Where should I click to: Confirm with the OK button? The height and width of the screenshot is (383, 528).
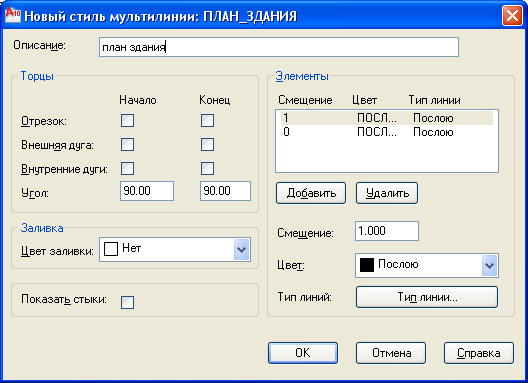(x=303, y=353)
